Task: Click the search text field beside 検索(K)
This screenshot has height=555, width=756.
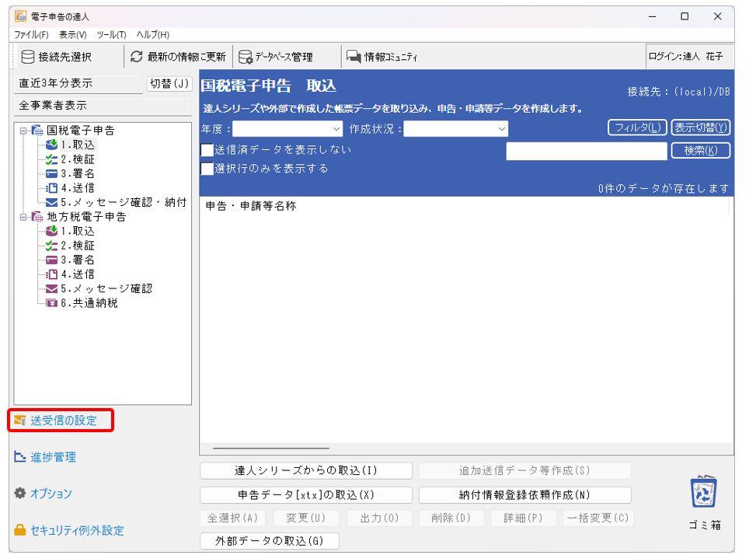Action: [x=586, y=150]
